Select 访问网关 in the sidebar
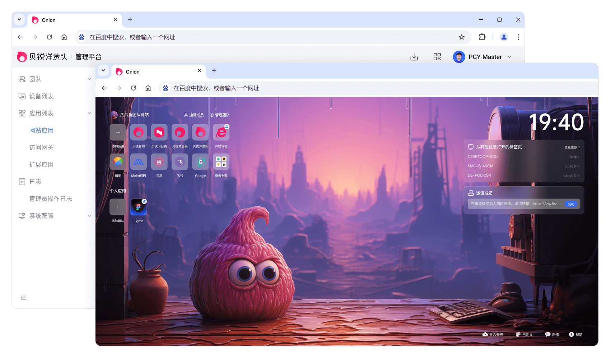This screenshot has width=616, height=364. [x=41, y=148]
